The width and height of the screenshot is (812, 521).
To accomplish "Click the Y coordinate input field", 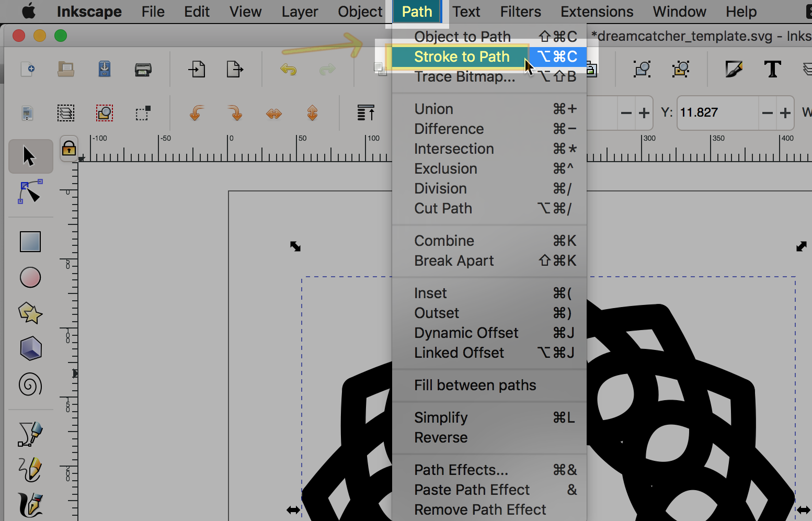I will coord(716,113).
